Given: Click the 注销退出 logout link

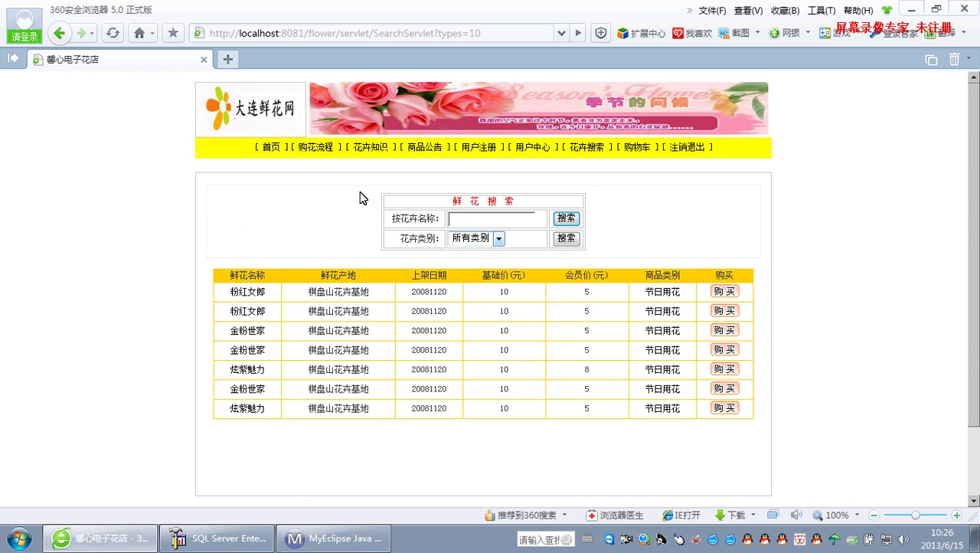Looking at the screenshot, I should tap(688, 147).
